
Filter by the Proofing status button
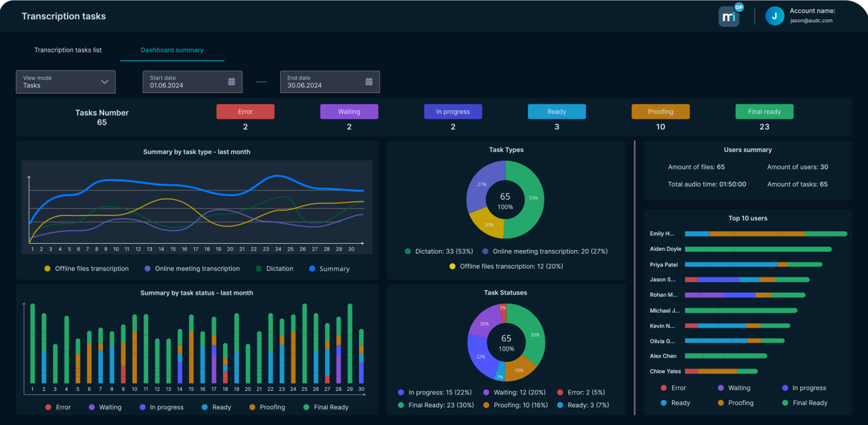click(x=660, y=112)
